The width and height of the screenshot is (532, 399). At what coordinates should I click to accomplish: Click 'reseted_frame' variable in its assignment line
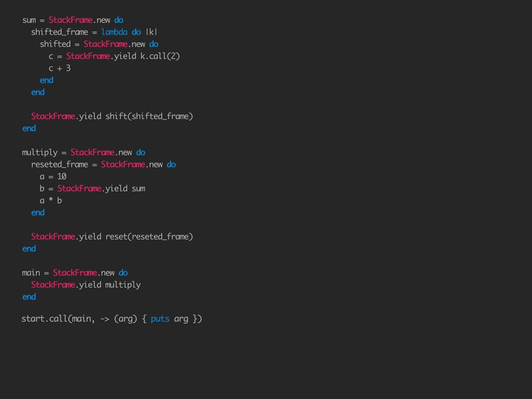point(59,165)
